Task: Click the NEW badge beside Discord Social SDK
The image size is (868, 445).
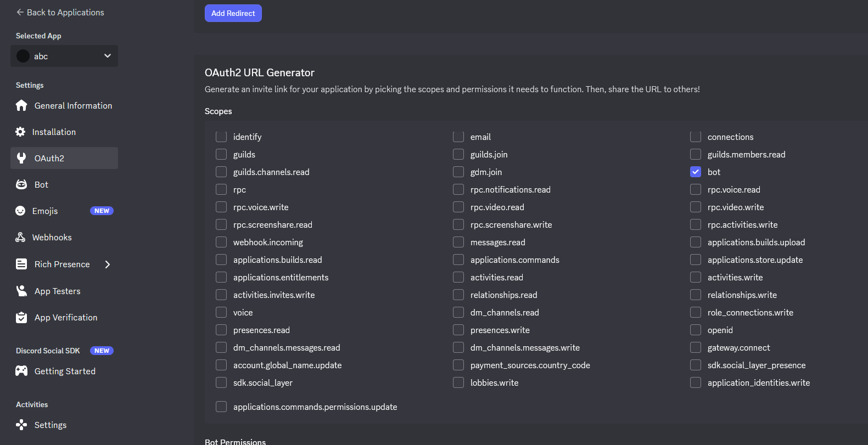Action: 102,351
